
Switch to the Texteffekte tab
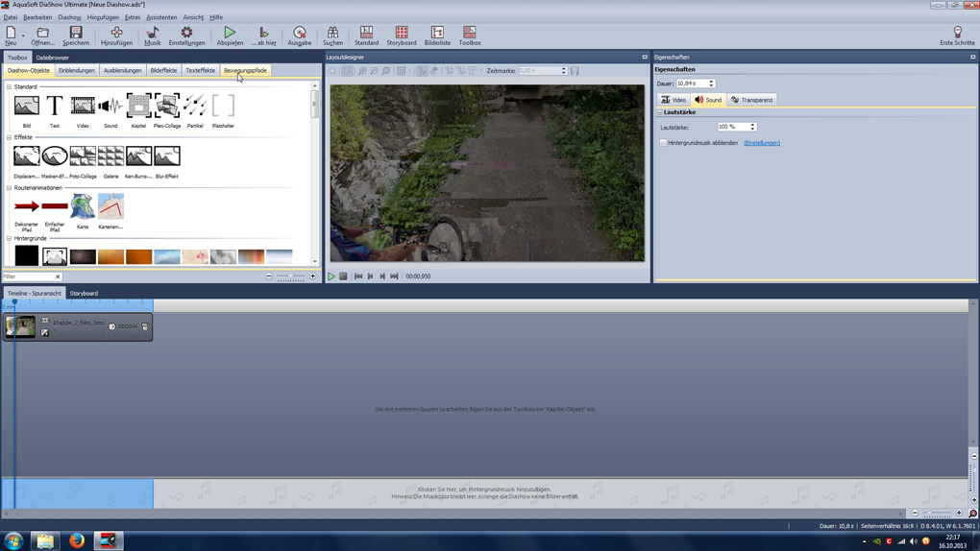point(200,70)
